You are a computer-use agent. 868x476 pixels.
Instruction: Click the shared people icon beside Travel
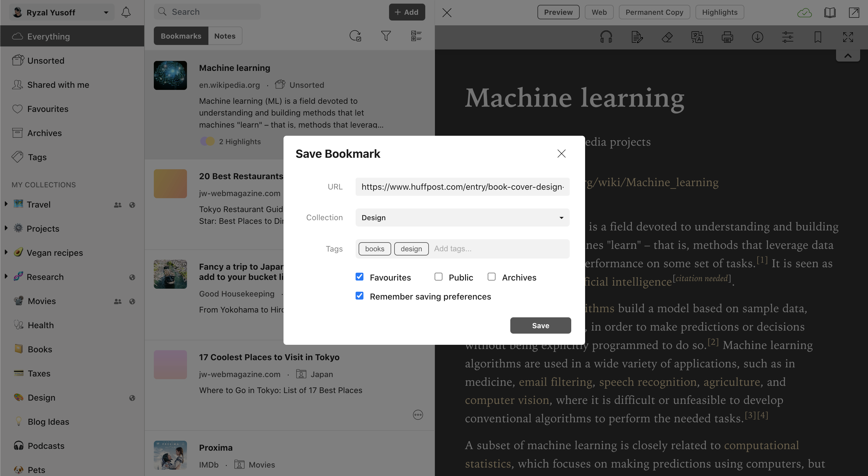[x=118, y=205]
